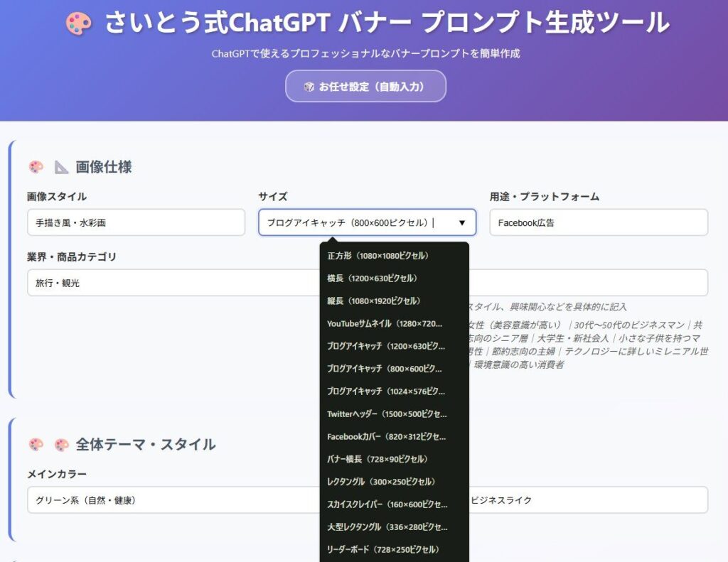Select ブログアイキャッチ（800×600 option in list
This screenshot has height=562, width=728.
394,369
